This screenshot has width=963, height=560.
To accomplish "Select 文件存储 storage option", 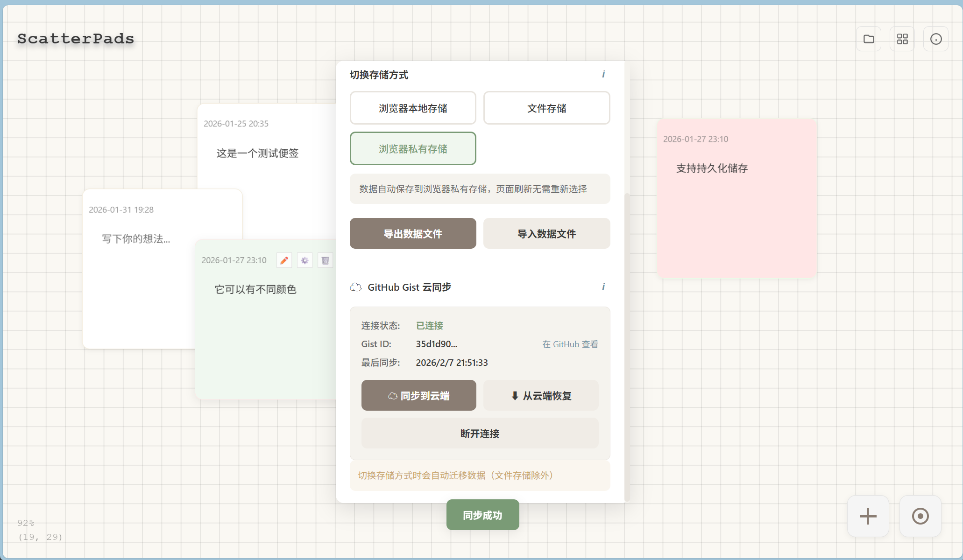I will 546,108.
